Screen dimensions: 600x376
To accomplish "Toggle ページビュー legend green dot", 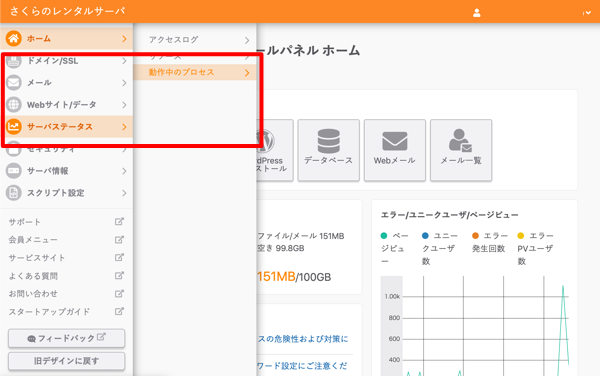I will pyautogui.click(x=384, y=236).
